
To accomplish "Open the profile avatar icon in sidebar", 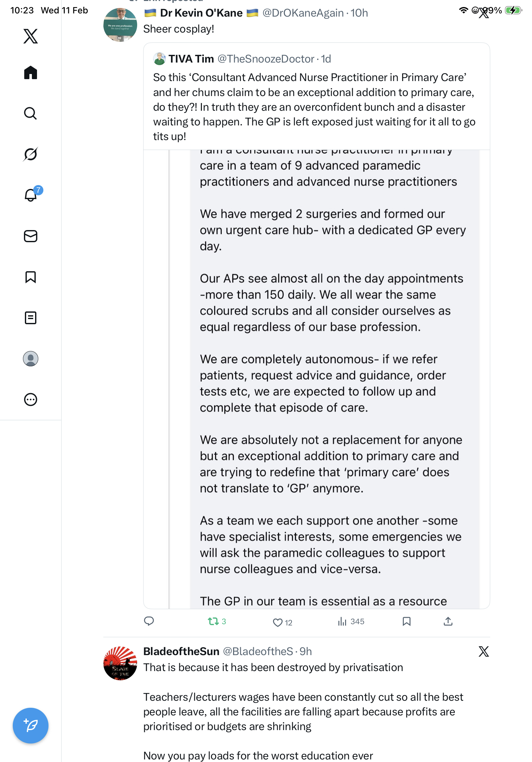I will click(x=31, y=359).
